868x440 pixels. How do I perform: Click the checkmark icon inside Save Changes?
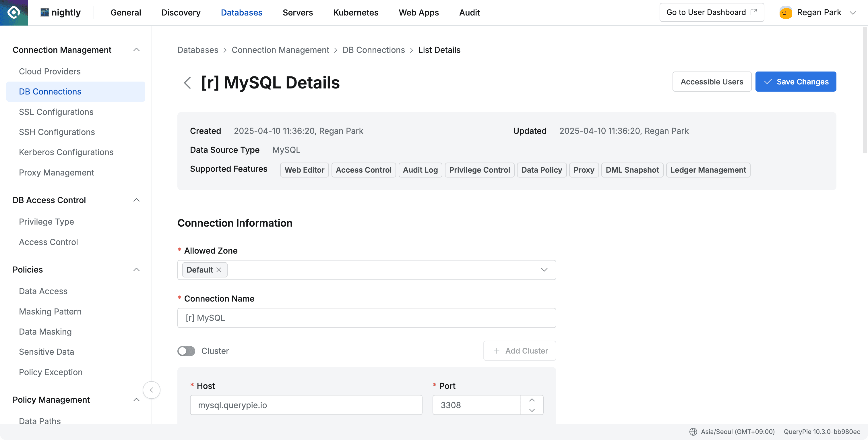pyautogui.click(x=768, y=82)
